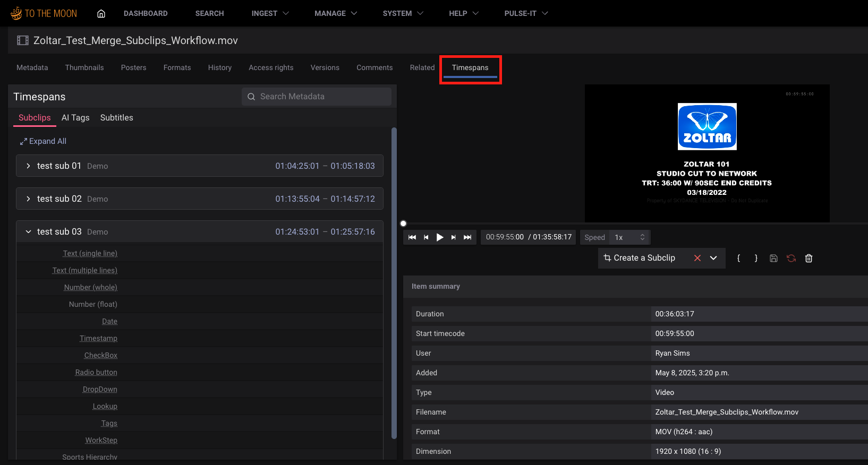Open the playback Speed selector
Image resolution: width=868 pixels, height=465 pixels.
point(629,237)
